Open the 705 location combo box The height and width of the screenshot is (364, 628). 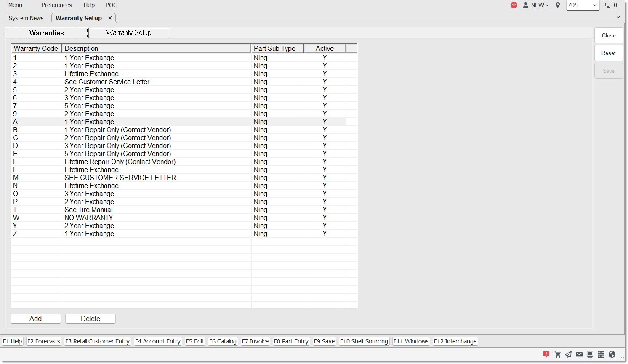pos(583,5)
